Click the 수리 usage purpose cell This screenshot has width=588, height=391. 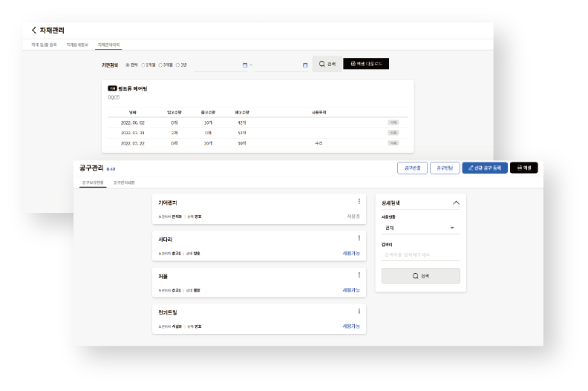pos(318,143)
